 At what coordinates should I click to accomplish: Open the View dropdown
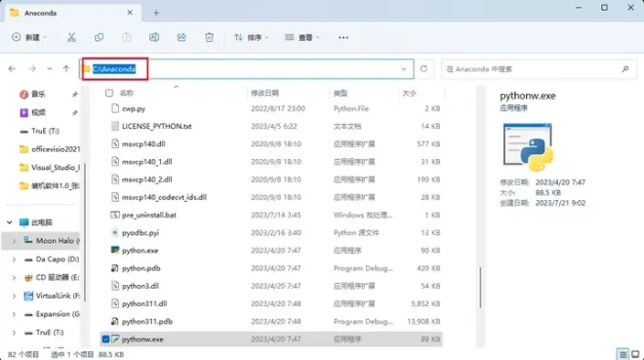[302, 37]
